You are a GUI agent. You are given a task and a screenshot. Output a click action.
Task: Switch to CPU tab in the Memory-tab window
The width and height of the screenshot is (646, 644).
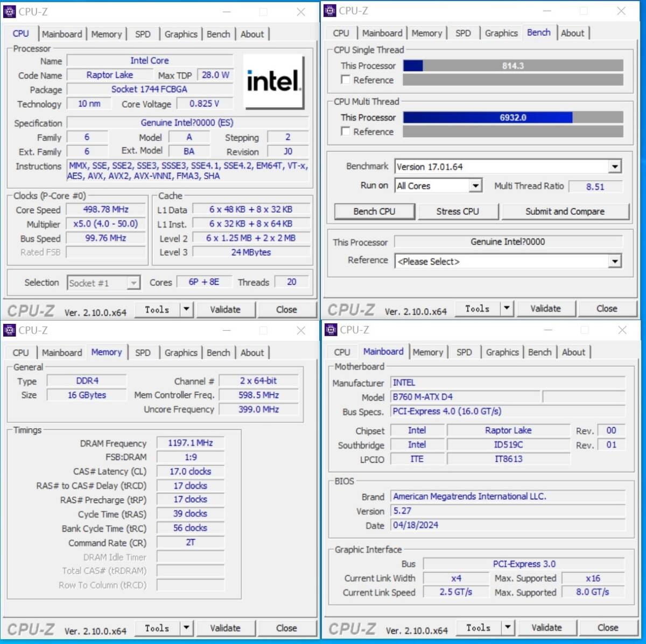tap(20, 352)
